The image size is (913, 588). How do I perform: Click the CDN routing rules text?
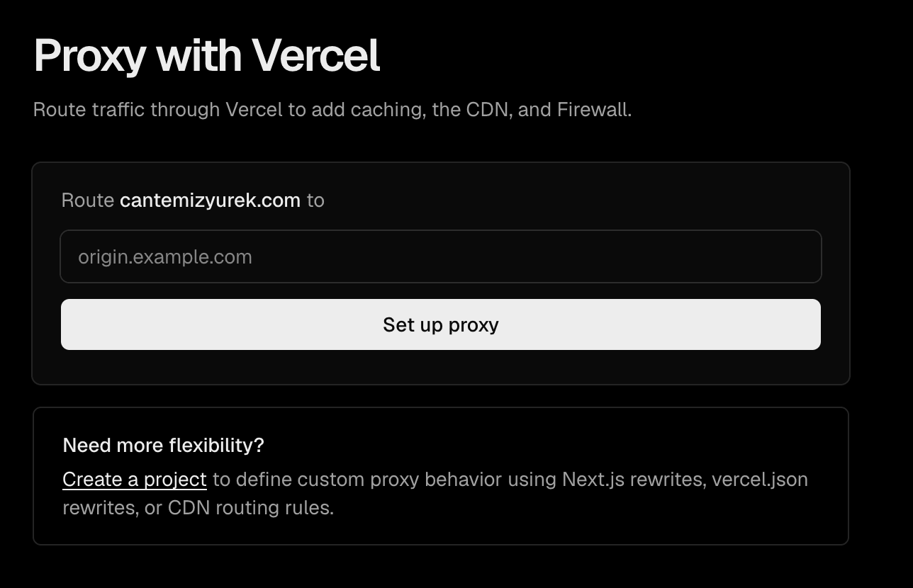click(x=250, y=508)
